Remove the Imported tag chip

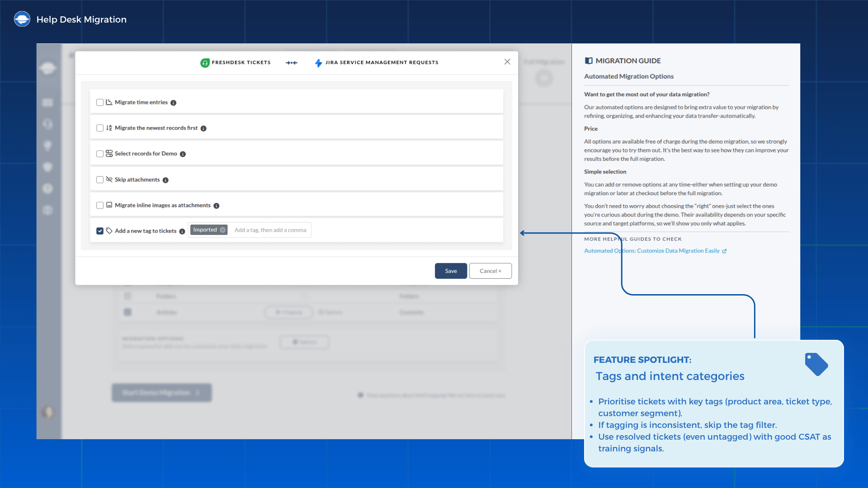click(x=222, y=230)
